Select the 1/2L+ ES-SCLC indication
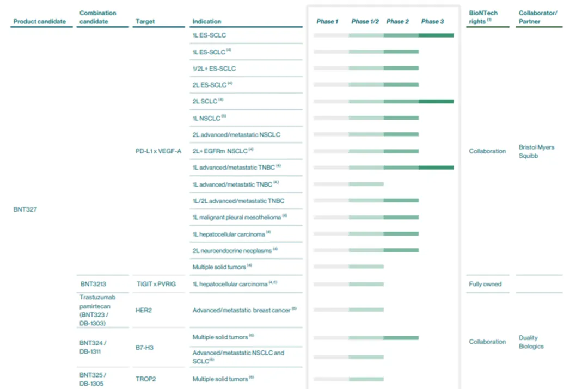The width and height of the screenshot is (588, 389). point(214,69)
